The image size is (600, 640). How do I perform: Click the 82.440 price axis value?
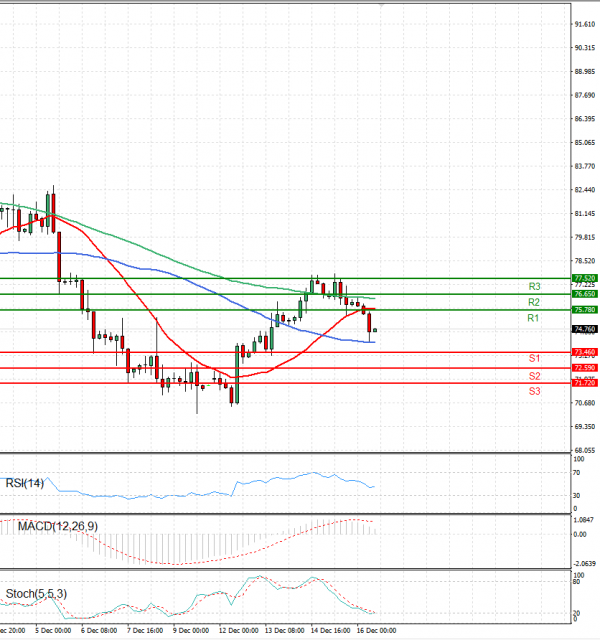(585, 190)
